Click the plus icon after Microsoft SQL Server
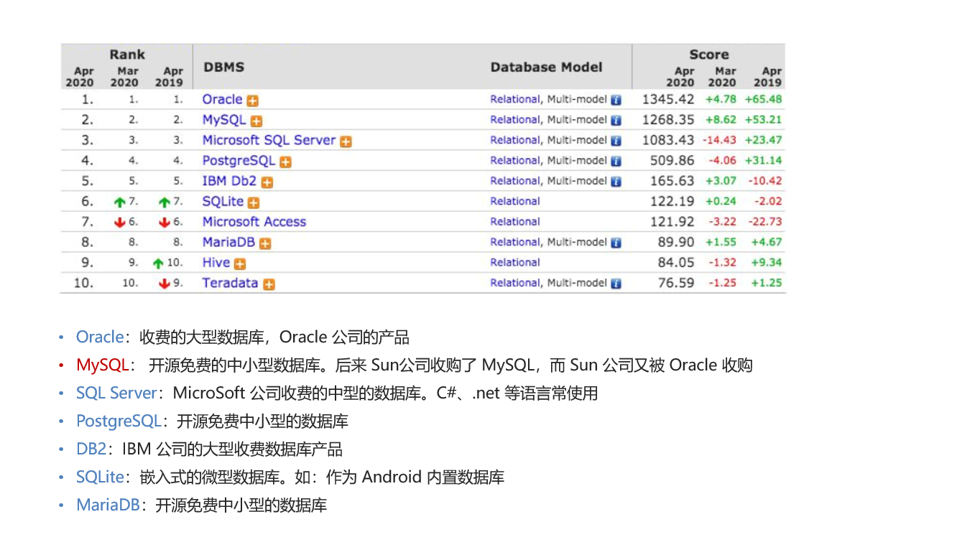Viewport: 980px width, 555px height. point(346,141)
